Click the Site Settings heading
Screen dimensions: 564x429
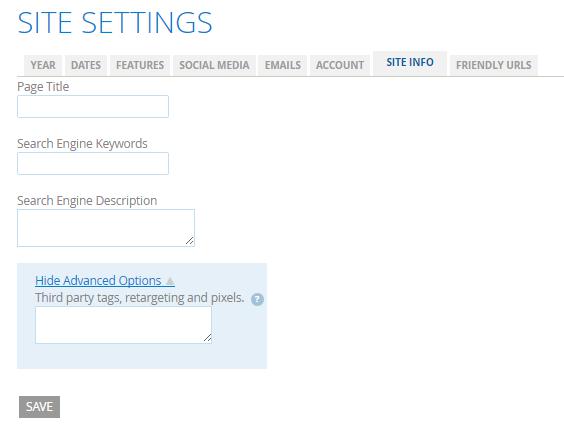(x=115, y=22)
